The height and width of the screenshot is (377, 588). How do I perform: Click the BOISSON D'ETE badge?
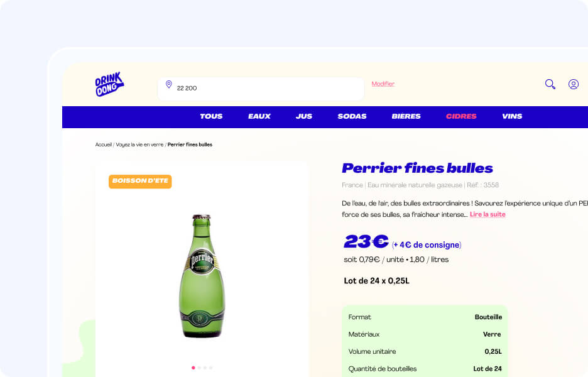click(x=140, y=181)
